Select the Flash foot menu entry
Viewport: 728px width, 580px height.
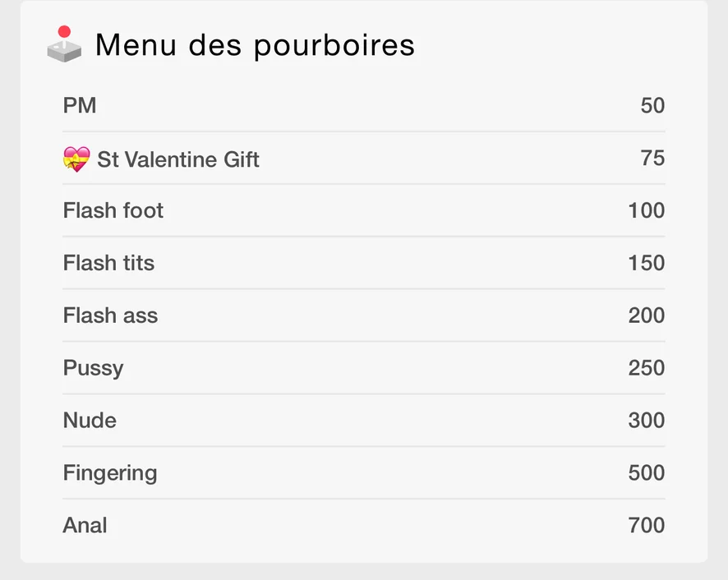113,211
